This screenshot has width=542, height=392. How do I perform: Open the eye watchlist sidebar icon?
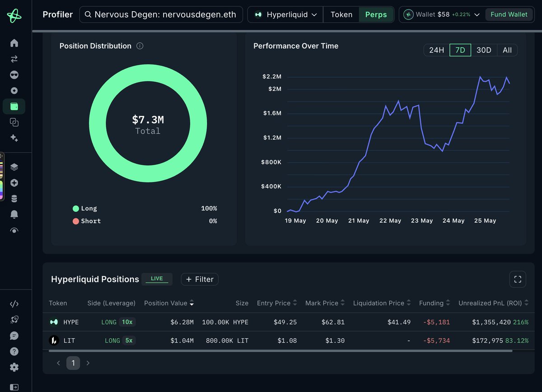[x=14, y=230]
